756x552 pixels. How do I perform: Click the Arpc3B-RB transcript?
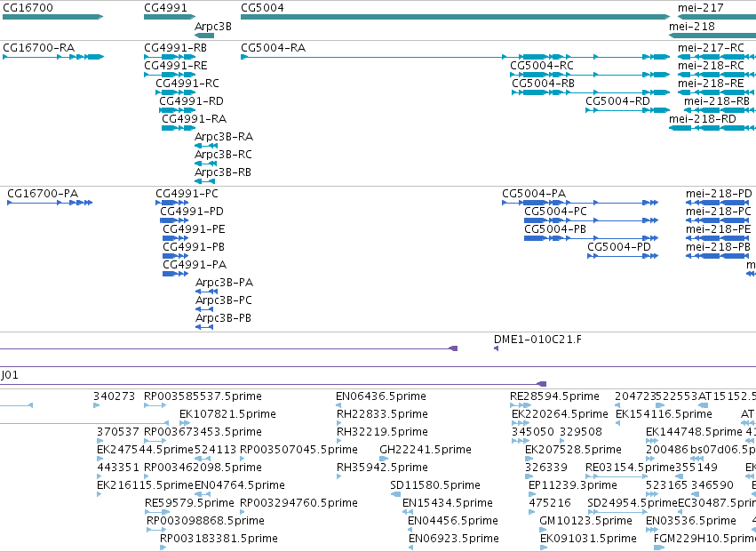[x=204, y=181]
